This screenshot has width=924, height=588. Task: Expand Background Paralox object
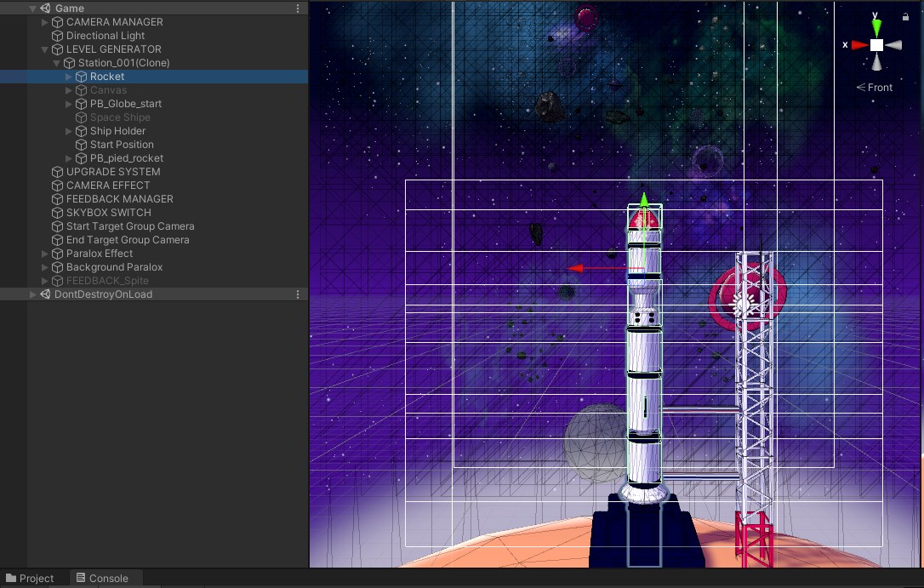45,267
